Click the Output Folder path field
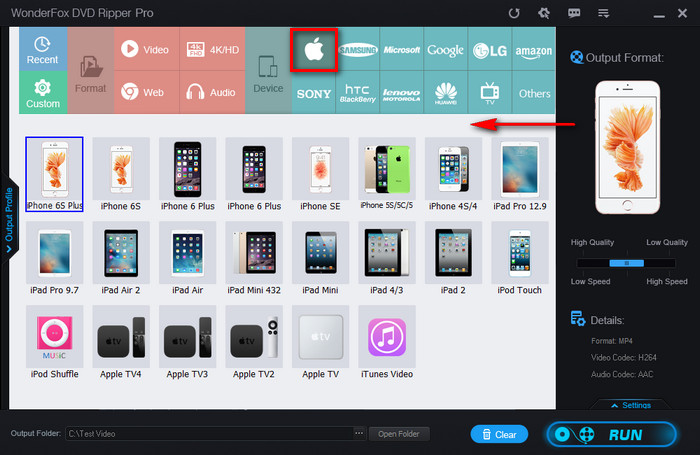The width and height of the screenshot is (700, 455). click(209, 434)
